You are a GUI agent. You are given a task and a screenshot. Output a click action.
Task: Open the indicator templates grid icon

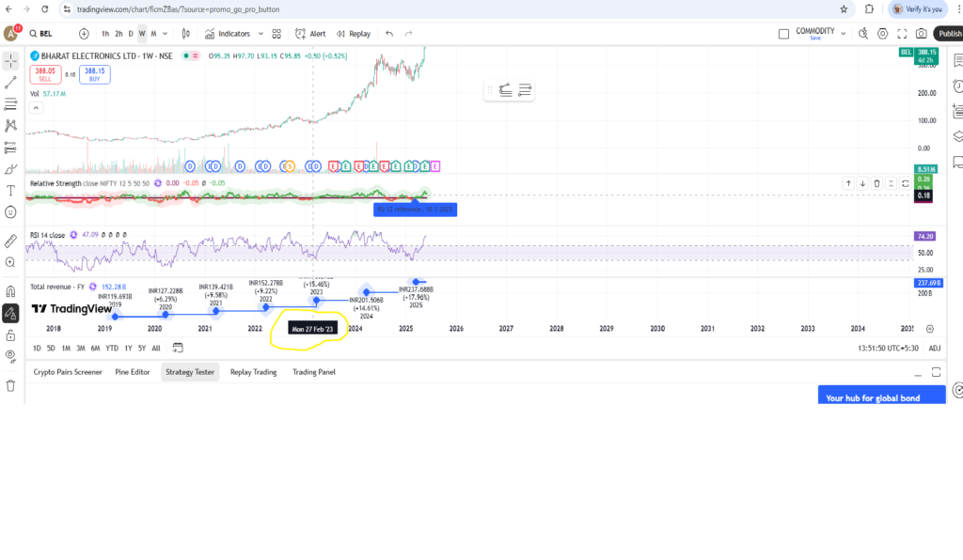pyautogui.click(x=277, y=34)
